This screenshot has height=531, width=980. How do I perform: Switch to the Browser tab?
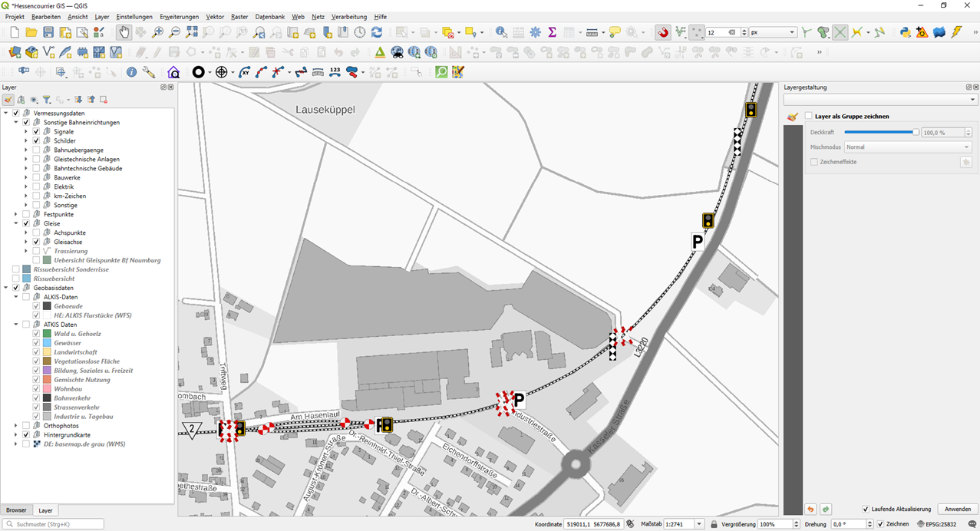tap(16, 510)
